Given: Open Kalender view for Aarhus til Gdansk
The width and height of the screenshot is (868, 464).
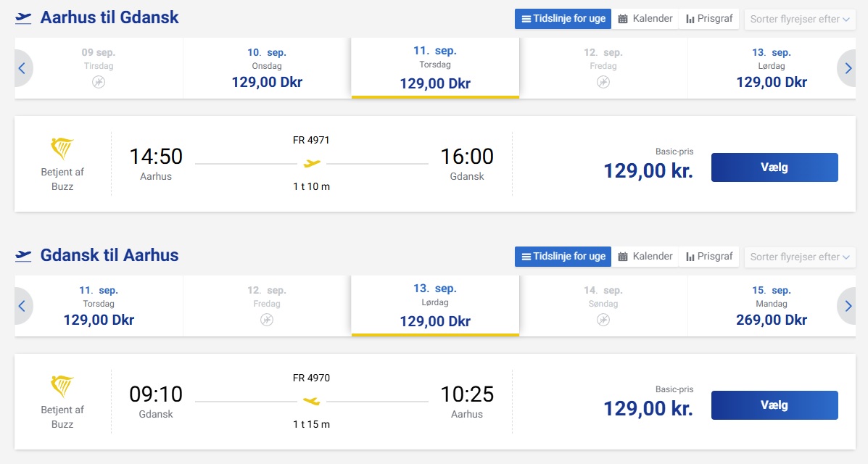Looking at the screenshot, I should pos(645,19).
